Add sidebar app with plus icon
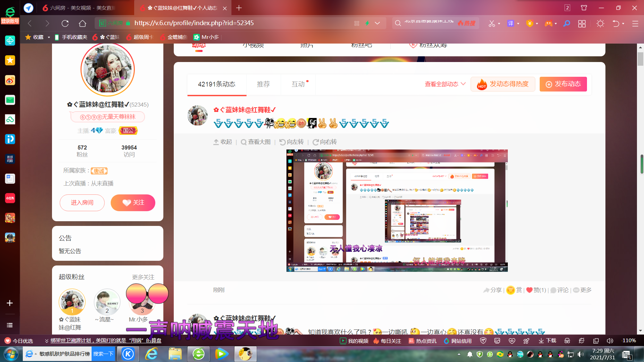Screen dimensions: 644x362 click(10, 303)
